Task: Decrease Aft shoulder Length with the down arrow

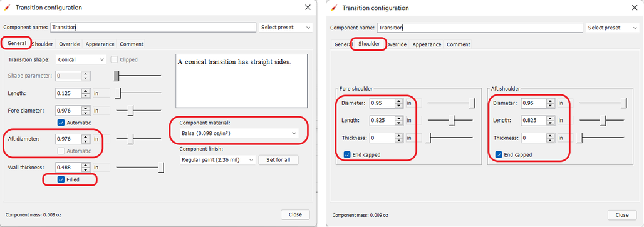Action: (551, 123)
